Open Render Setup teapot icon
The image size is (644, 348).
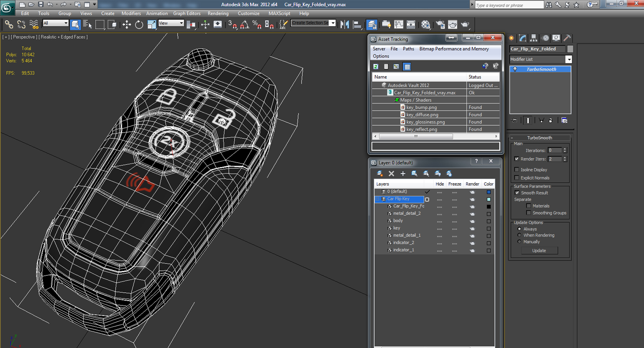pos(440,24)
